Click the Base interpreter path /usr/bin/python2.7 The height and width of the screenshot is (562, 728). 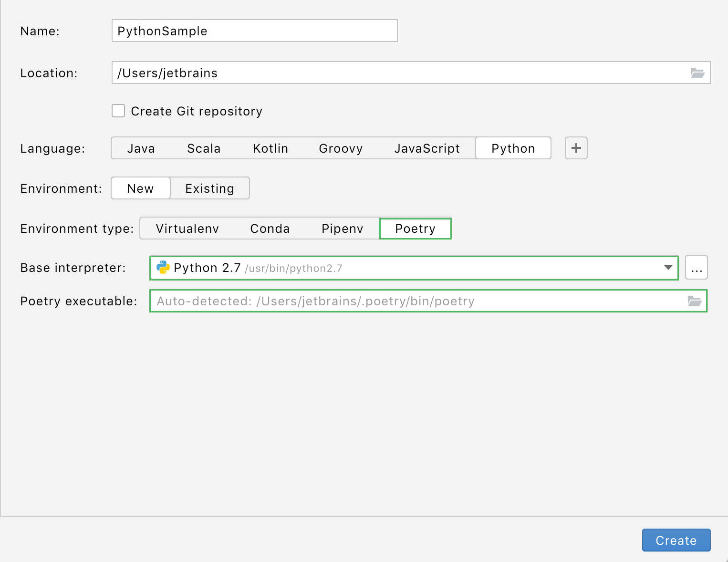[293, 269]
